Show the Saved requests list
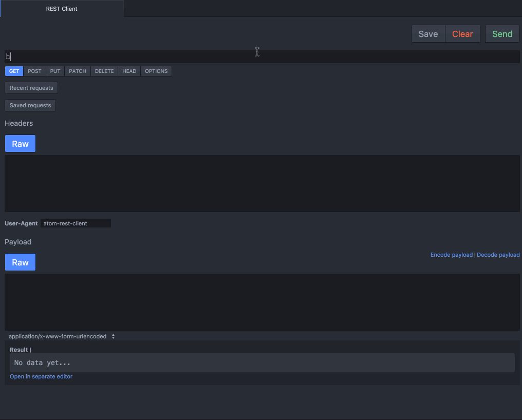Image resolution: width=522 pixels, height=420 pixels. tap(30, 105)
